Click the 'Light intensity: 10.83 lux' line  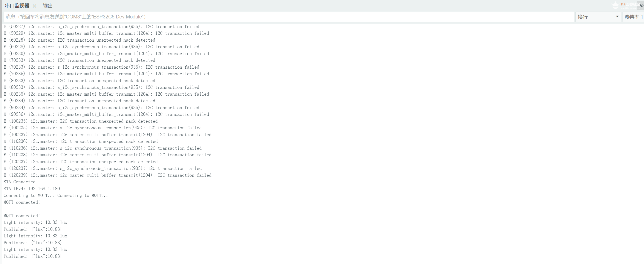[35, 222]
